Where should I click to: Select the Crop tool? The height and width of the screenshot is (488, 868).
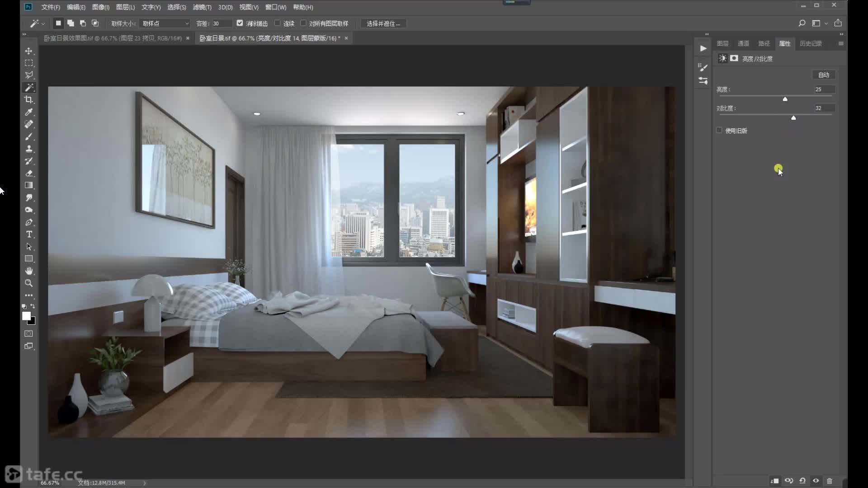click(x=28, y=99)
